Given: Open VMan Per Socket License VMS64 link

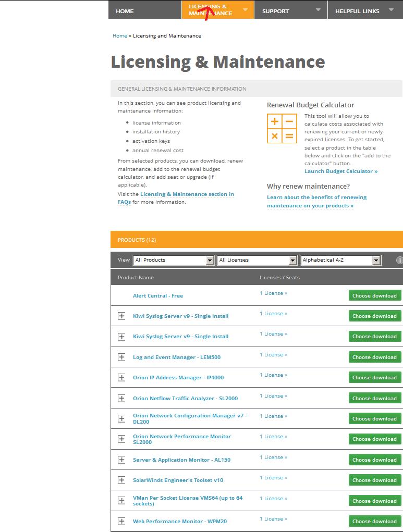Looking at the screenshot, I should 188,501.
